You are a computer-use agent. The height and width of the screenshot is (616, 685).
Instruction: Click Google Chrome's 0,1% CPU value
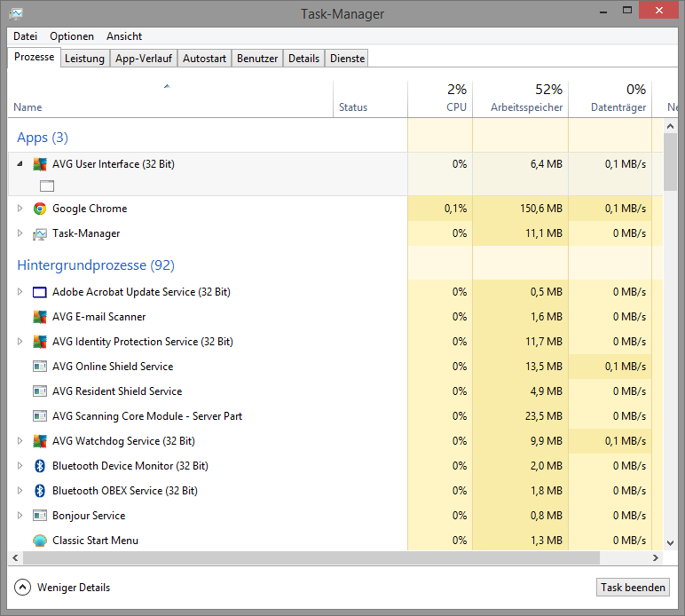click(456, 209)
